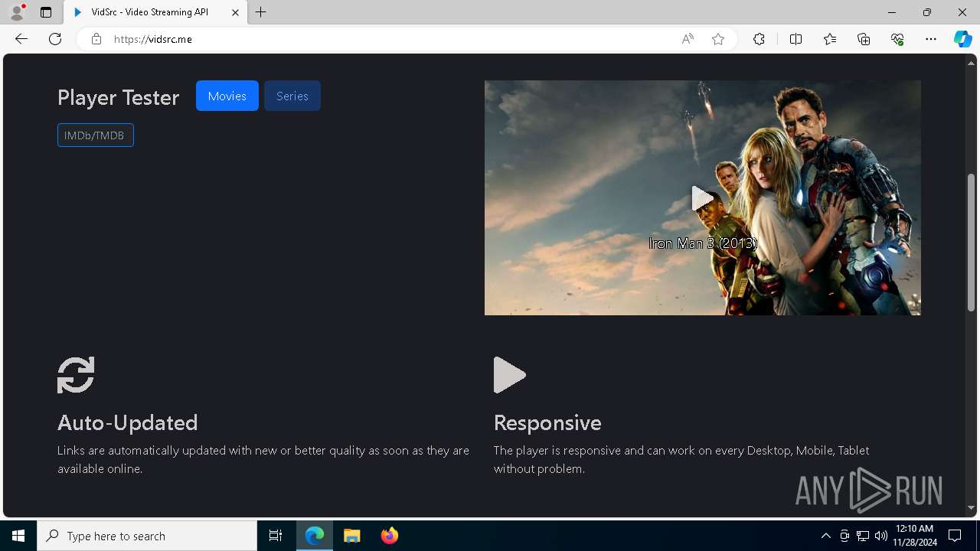
Task: Go back to previous page
Action: (x=21, y=39)
